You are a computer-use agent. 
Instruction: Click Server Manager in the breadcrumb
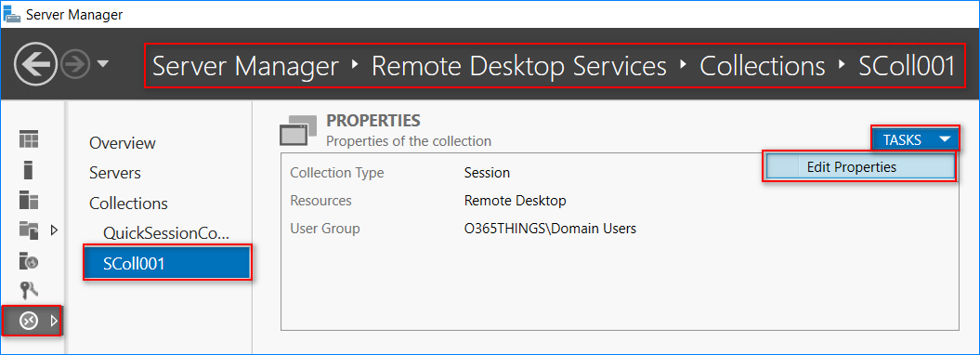click(245, 66)
